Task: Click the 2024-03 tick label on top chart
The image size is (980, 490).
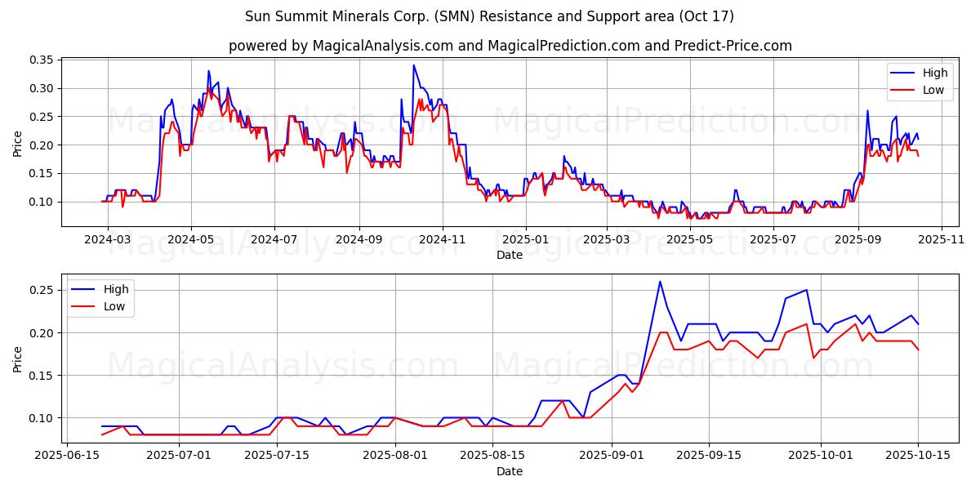Action: [x=108, y=240]
